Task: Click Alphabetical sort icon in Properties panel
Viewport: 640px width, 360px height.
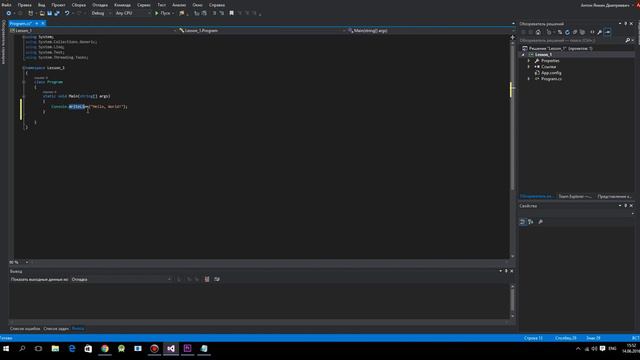Action: coord(531,222)
